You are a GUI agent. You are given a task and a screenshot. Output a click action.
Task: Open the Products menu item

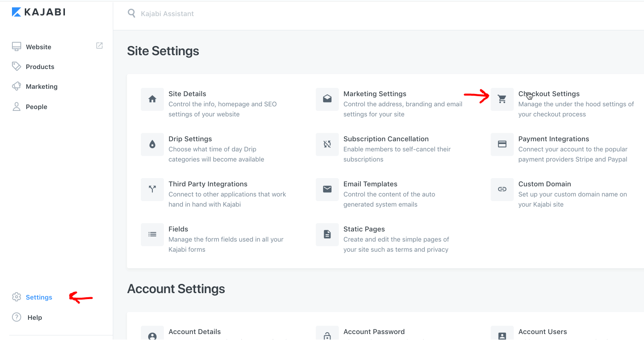(40, 67)
